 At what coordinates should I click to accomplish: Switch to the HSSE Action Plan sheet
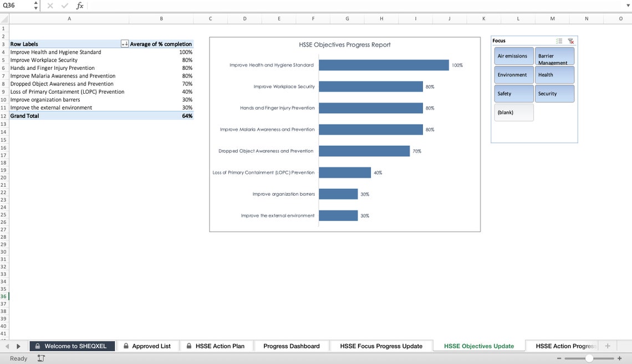[x=221, y=345]
